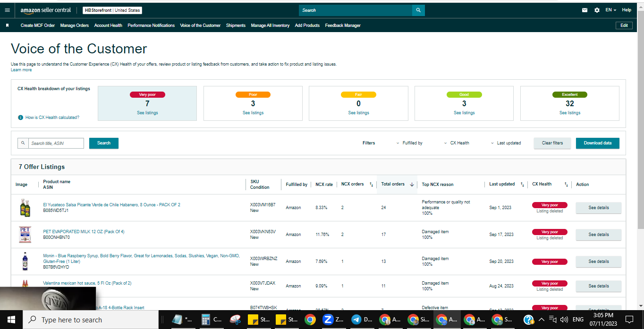Open the hamburger navigation menu
Viewport: 644px width, 329px height.
(7, 10)
